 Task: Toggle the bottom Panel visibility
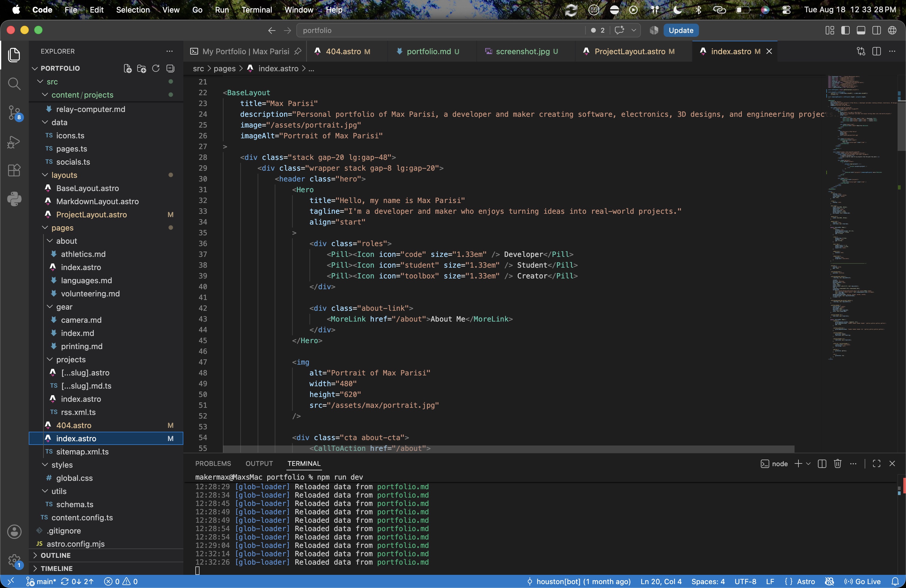(x=861, y=31)
